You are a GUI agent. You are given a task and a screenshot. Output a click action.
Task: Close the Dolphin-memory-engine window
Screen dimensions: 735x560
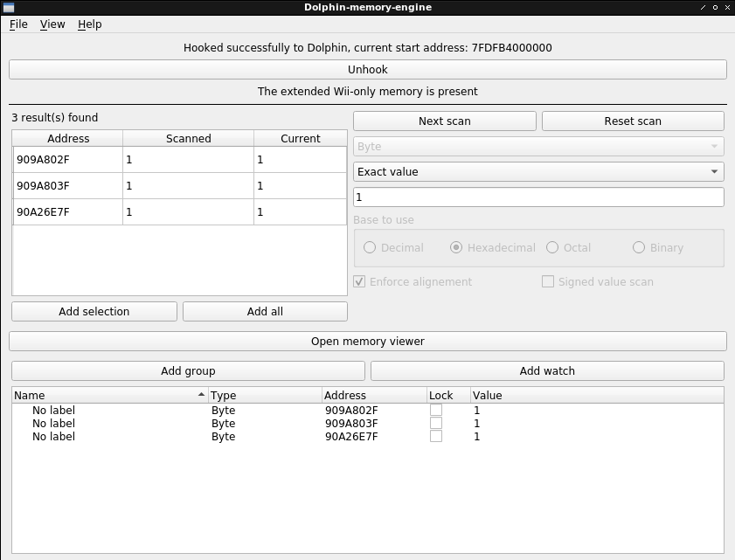pos(727,8)
